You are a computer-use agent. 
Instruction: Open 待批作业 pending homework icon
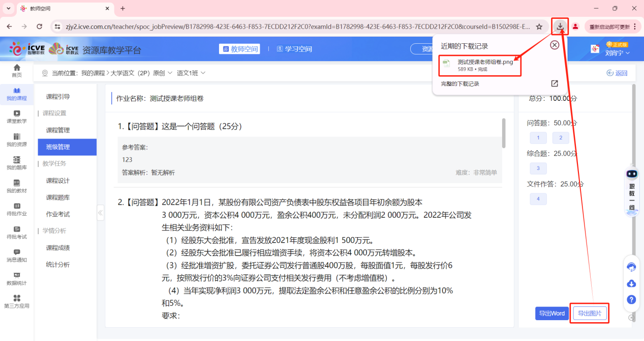[x=17, y=210]
